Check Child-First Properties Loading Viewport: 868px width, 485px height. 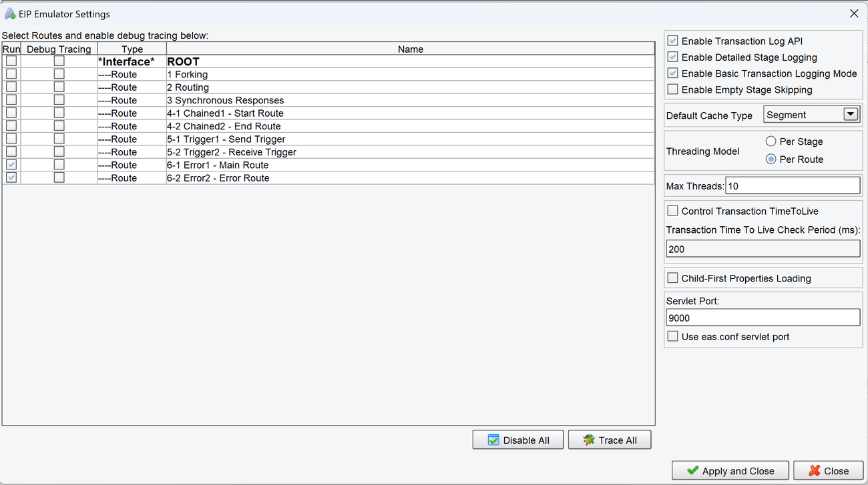tap(673, 278)
